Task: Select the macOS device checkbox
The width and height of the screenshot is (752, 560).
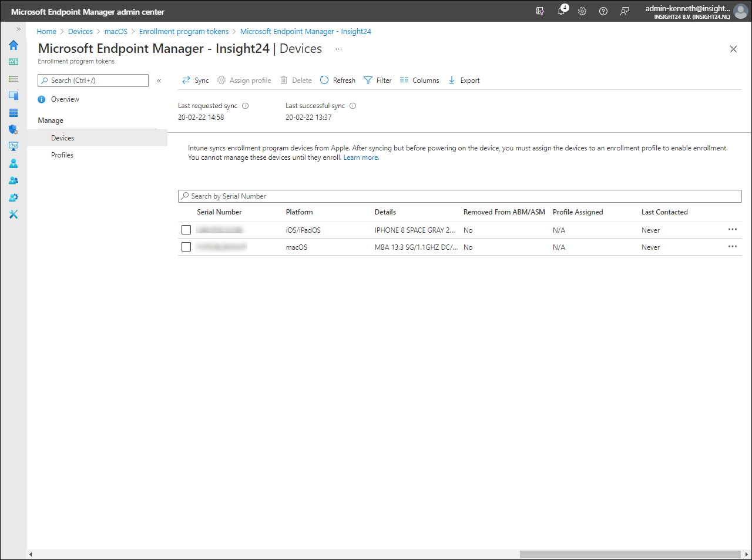Action: pyautogui.click(x=186, y=247)
